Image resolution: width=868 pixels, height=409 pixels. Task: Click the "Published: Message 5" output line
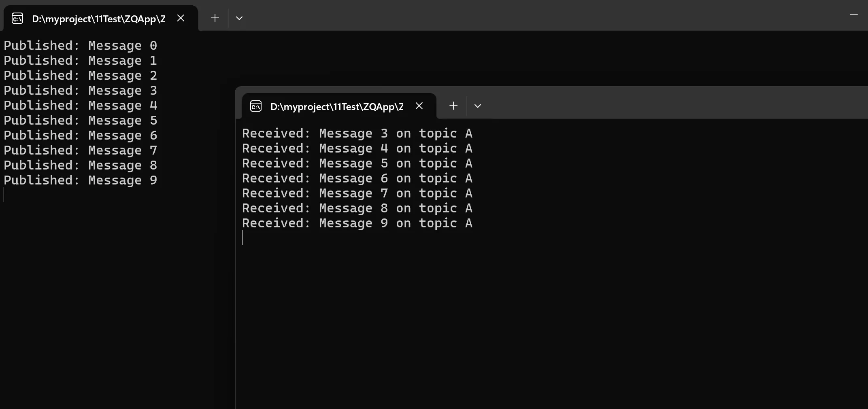80,121
